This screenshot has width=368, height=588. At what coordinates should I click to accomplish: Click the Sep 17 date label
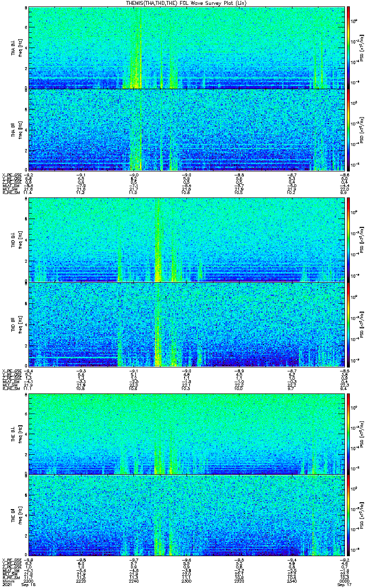click(x=344, y=585)
